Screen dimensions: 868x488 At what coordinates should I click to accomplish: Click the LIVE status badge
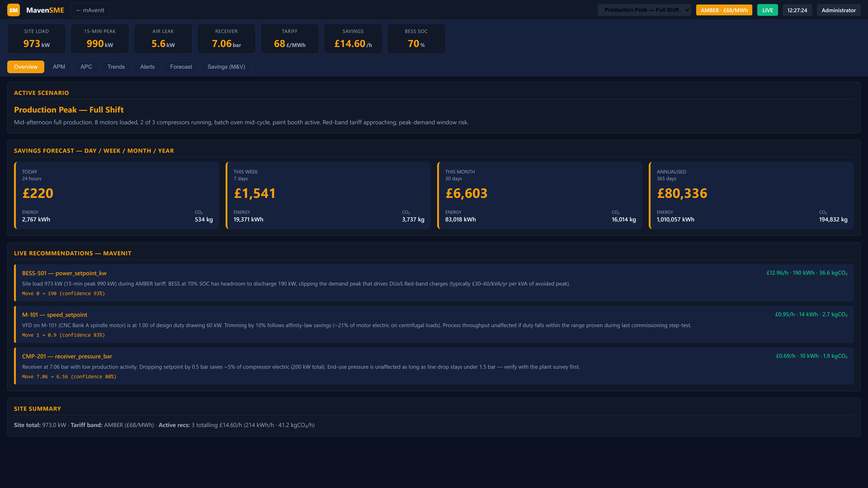(768, 10)
